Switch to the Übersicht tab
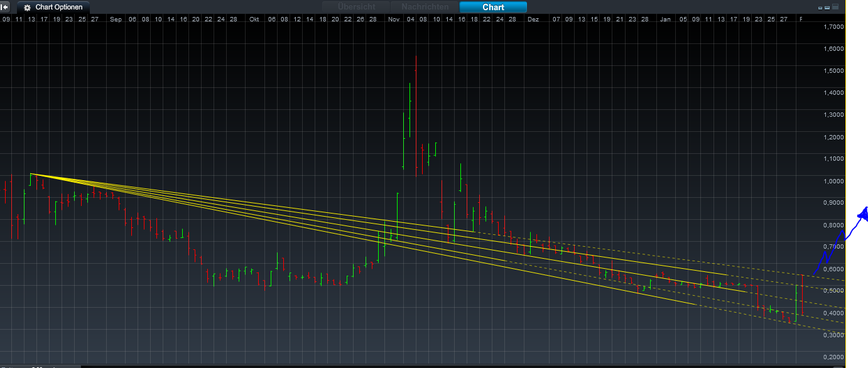 click(356, 7)
